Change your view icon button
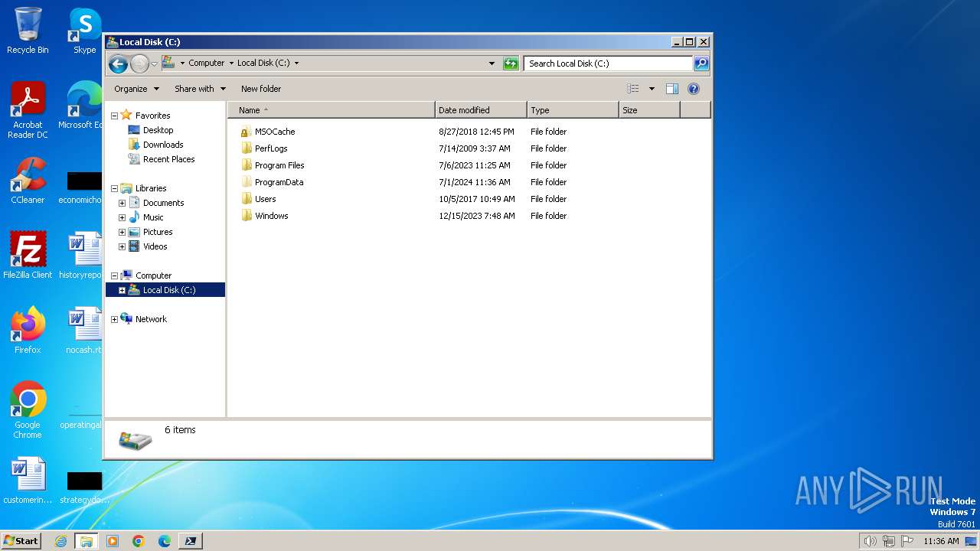 632,89
